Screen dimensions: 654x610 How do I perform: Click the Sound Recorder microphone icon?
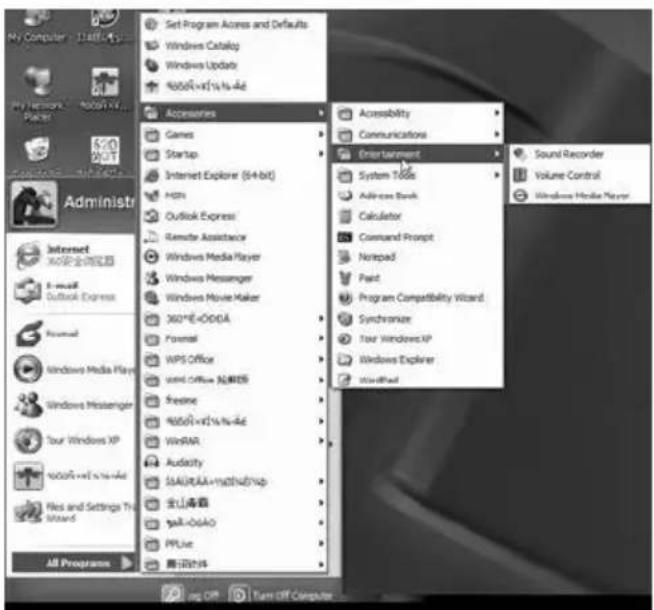pos(520,154)
